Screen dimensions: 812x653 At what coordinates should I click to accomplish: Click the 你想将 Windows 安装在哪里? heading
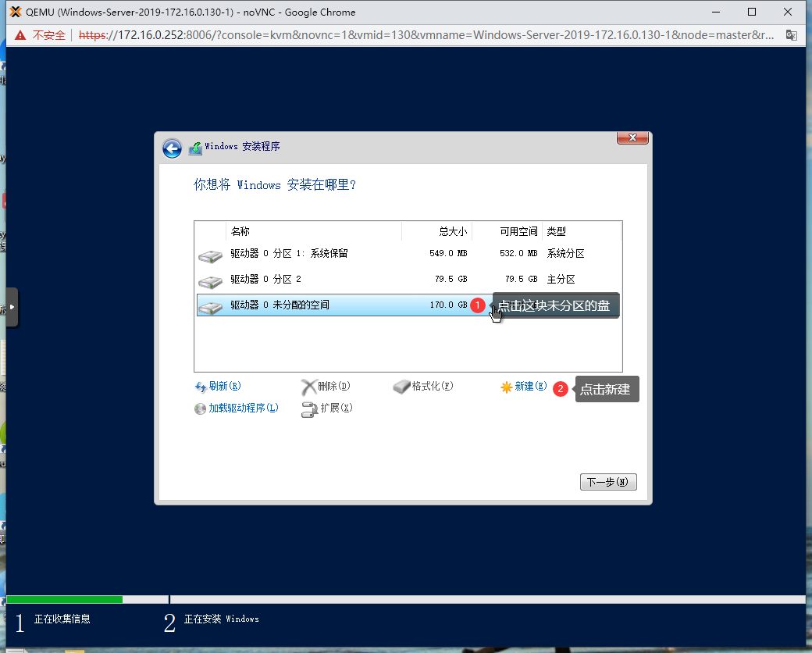tap(275, 185)
